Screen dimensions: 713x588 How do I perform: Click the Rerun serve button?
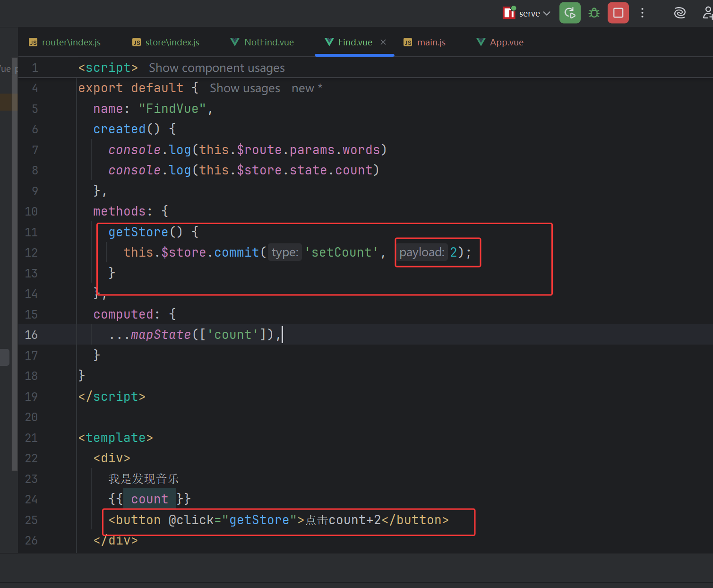click(570, 13)
